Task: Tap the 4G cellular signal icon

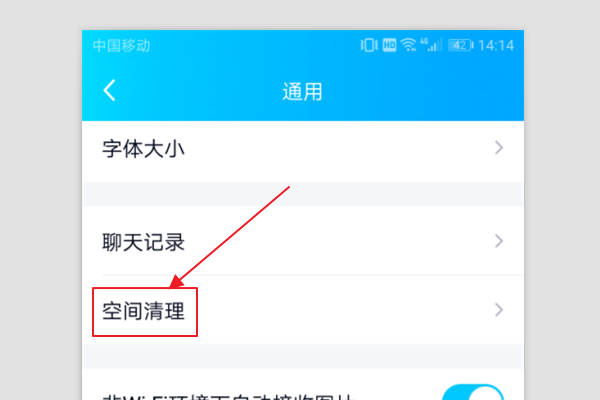Action: click(431, 45)
